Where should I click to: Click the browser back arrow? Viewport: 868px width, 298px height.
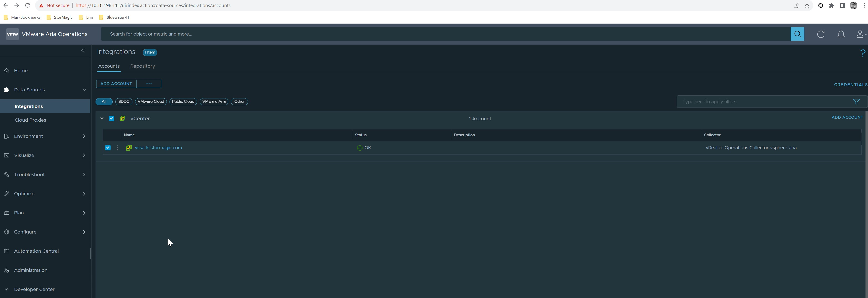(x=5, y=5)
